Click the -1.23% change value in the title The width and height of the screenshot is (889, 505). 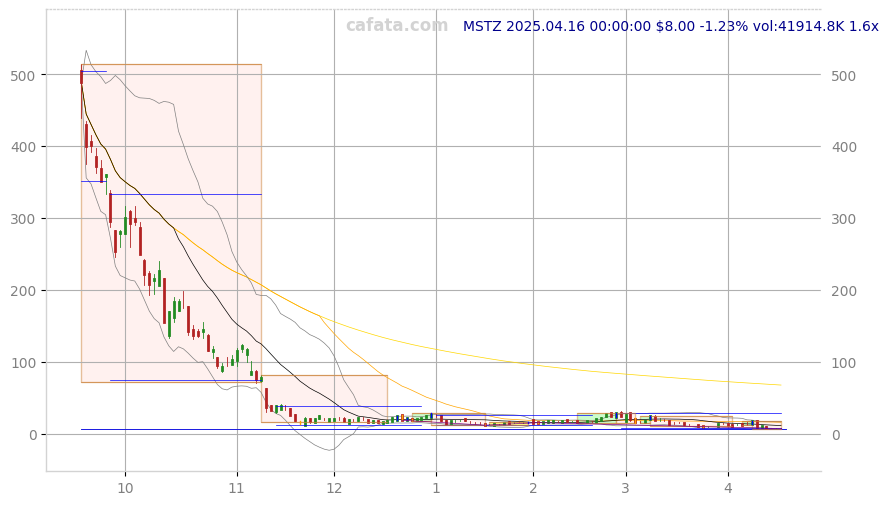(723, 26)
